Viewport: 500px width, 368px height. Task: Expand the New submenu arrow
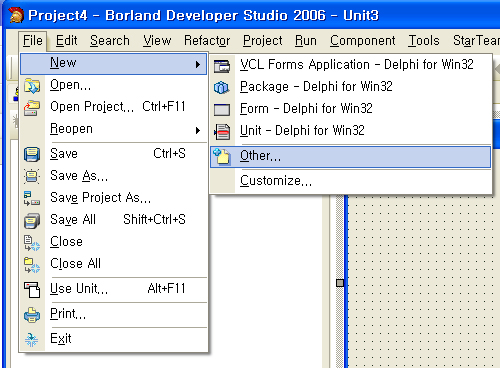[x=198, y=64]
